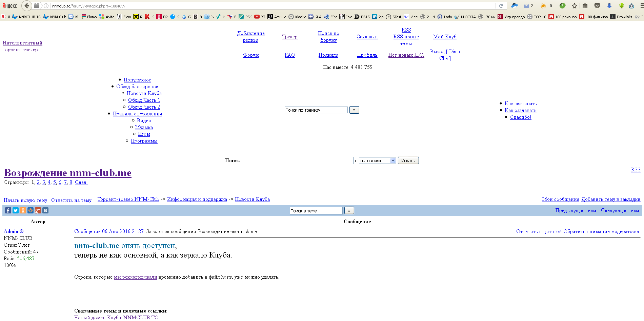Bookmark page with star icon
Screen dimensions: 644x321
click(574, 6)
